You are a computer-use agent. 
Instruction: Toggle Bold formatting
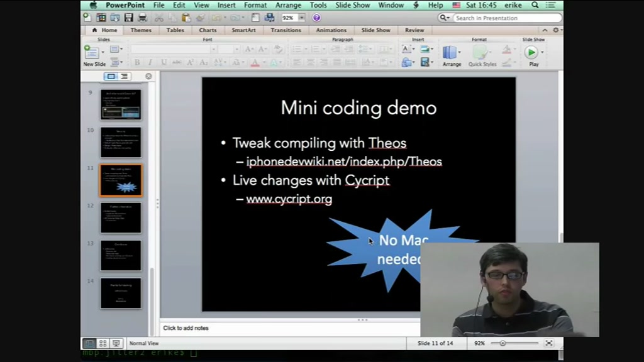point(136,62)
